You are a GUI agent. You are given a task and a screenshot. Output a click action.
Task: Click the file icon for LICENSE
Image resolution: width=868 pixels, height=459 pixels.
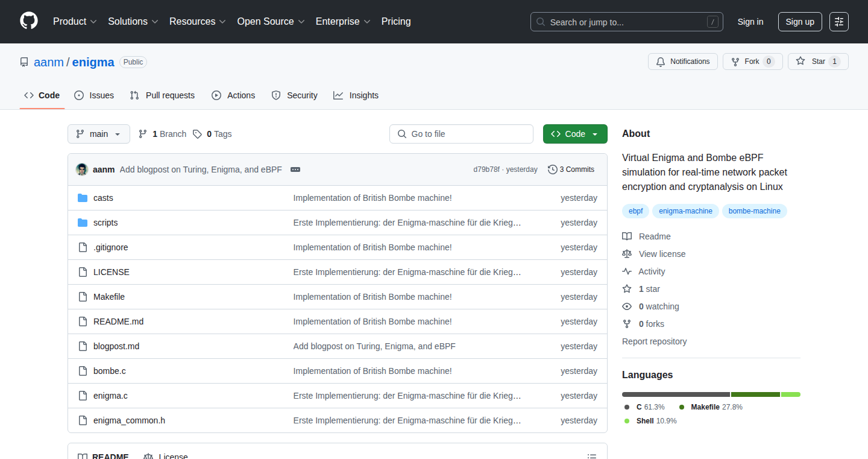[83, 272]
